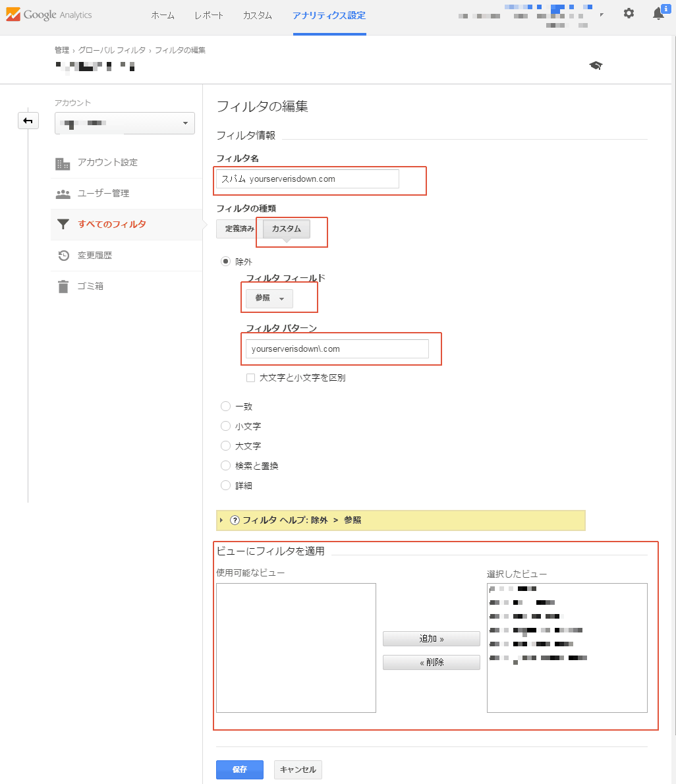Select the 一致 radio button

tap(225, 406)
